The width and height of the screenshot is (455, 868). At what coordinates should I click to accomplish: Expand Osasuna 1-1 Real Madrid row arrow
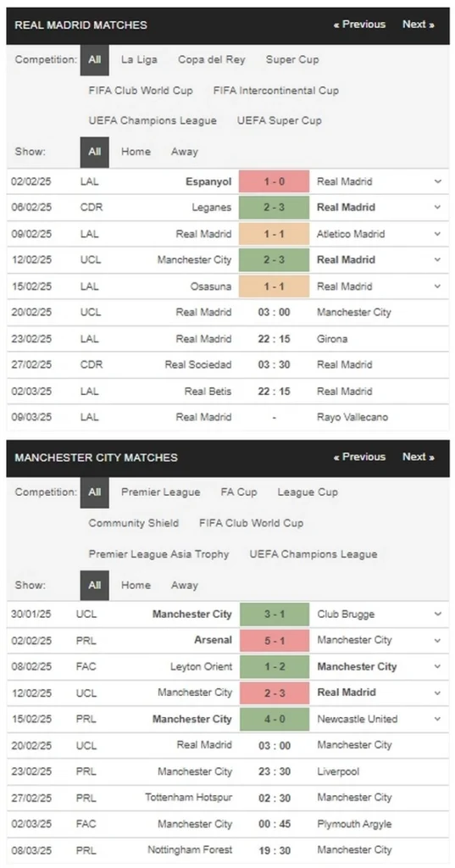(438, 287)
